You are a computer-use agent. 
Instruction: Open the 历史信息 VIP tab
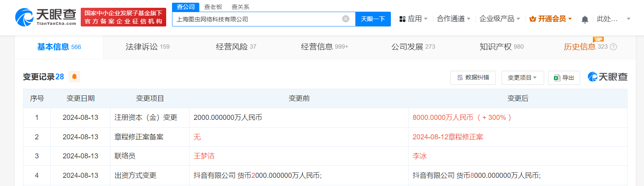tap(586, 47)
